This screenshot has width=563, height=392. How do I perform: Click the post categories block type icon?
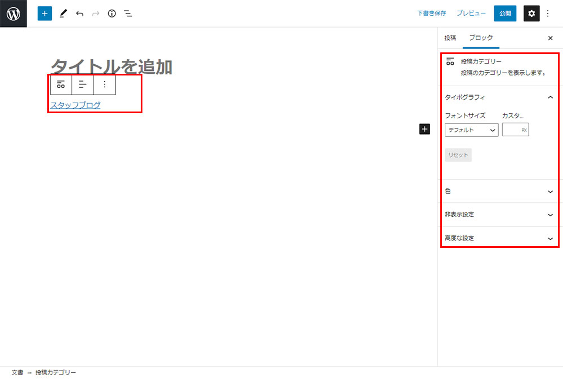click(61, 84)
